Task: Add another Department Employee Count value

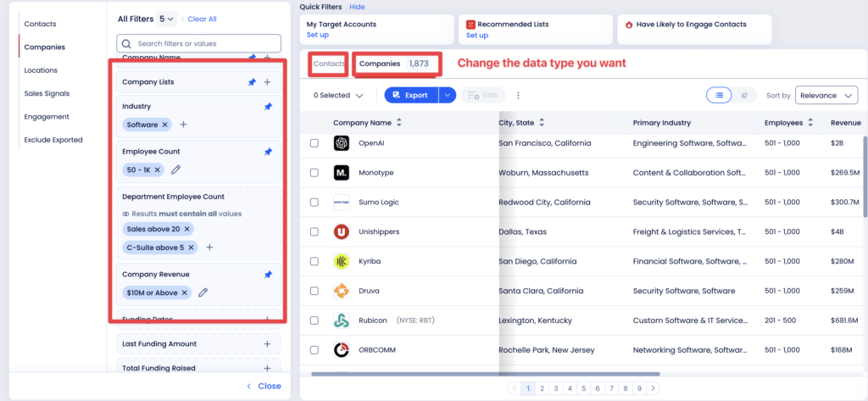Action: (x=210, y=248)
